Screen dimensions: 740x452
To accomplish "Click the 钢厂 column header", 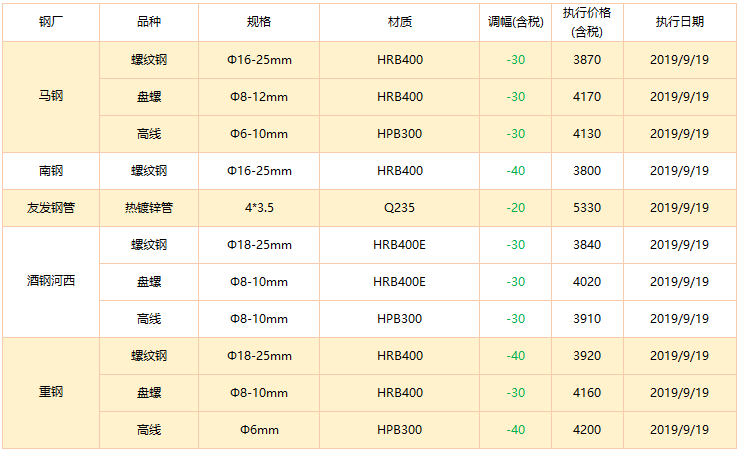I will pyautogui.click(x=51, y=22).
